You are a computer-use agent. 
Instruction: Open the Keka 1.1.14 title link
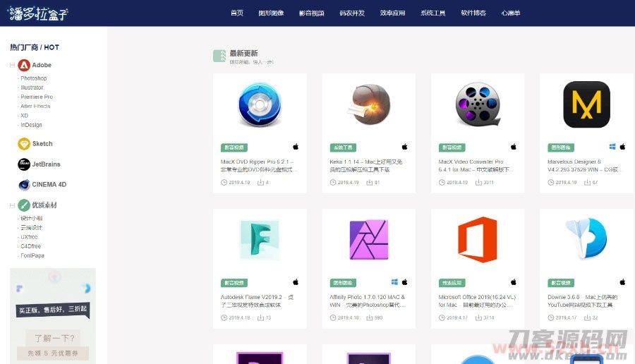point(366,166)
